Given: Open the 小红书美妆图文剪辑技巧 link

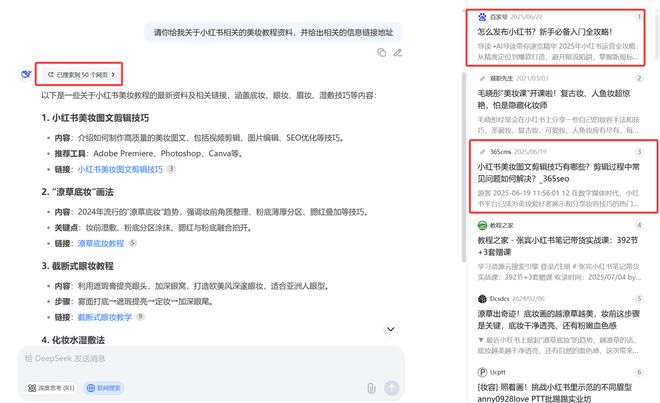Looking at the screenshot, I should tap(120, 169).
